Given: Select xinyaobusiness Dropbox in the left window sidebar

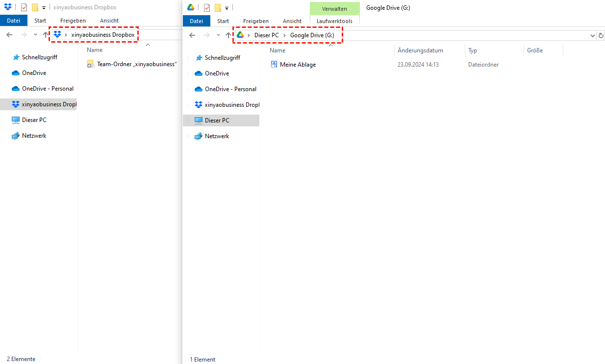Looking at the screenshot, I should coord(39,104).
